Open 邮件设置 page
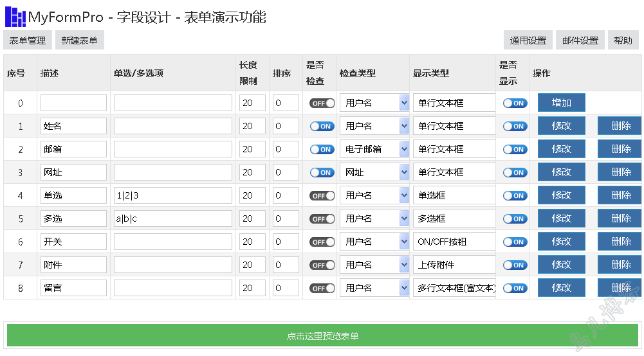The image size is (644, 356). coord(580,40)
